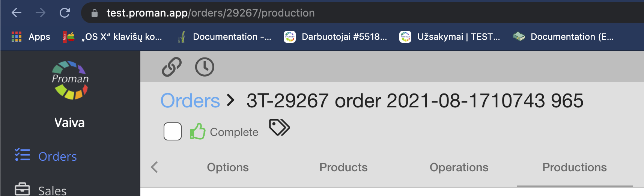
Task: Open the Užsakymai | TEST bookmark
Action: coord(450,37)
